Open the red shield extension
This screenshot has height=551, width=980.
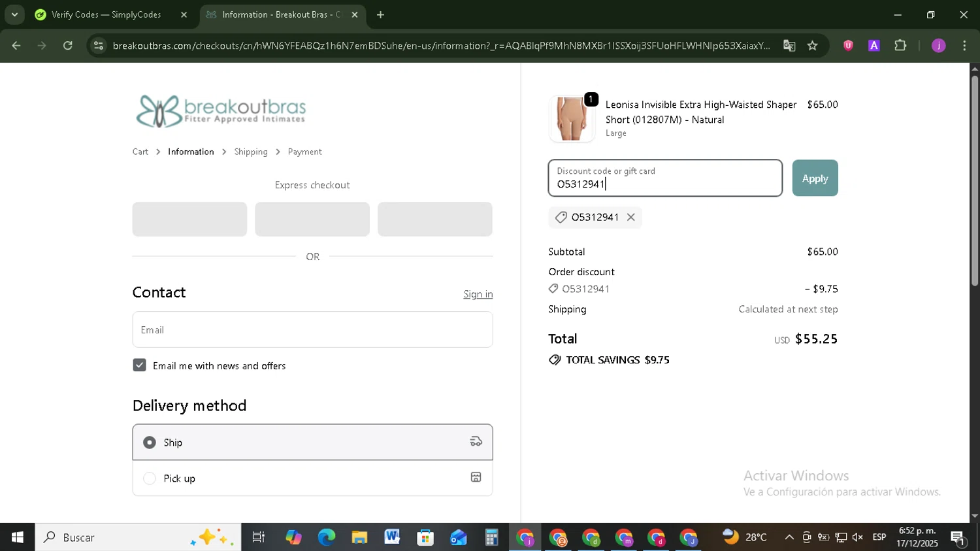pyautogui.click(x=848, y=46)
